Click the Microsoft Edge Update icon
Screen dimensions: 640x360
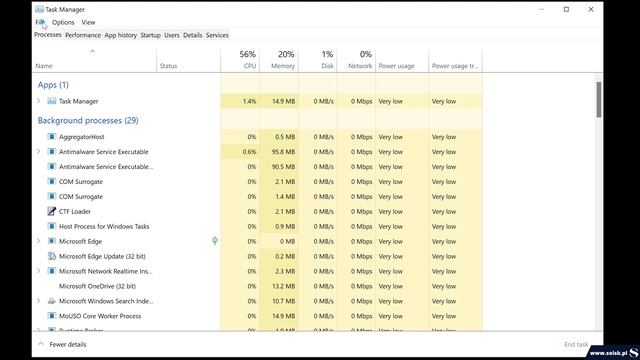51,256
